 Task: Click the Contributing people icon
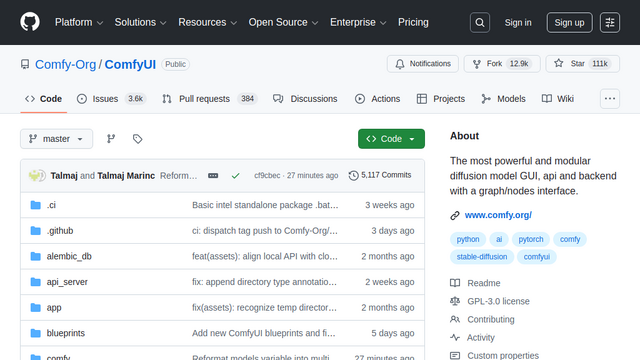(455, 319)
